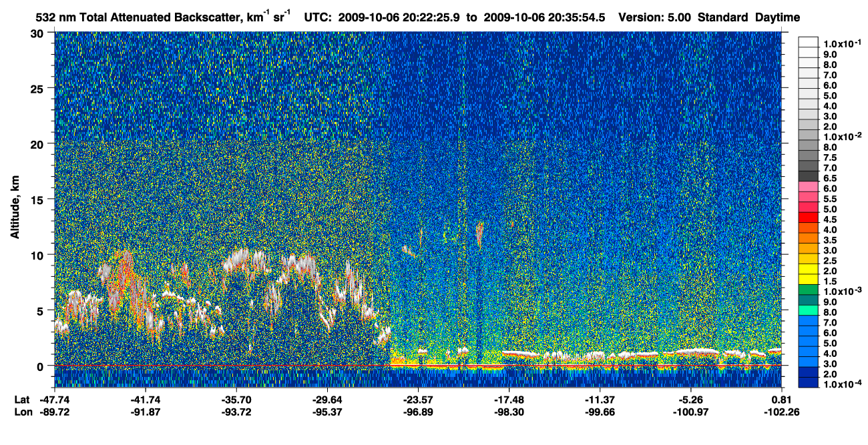This screenshot has height=445, width=868.
Task: Click longitude value '-102.26'
Action: tap(781, 412)
